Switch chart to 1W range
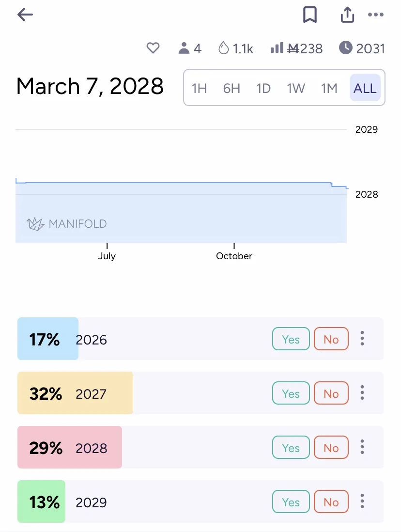 pyautogui.click(x=296, y=88)
